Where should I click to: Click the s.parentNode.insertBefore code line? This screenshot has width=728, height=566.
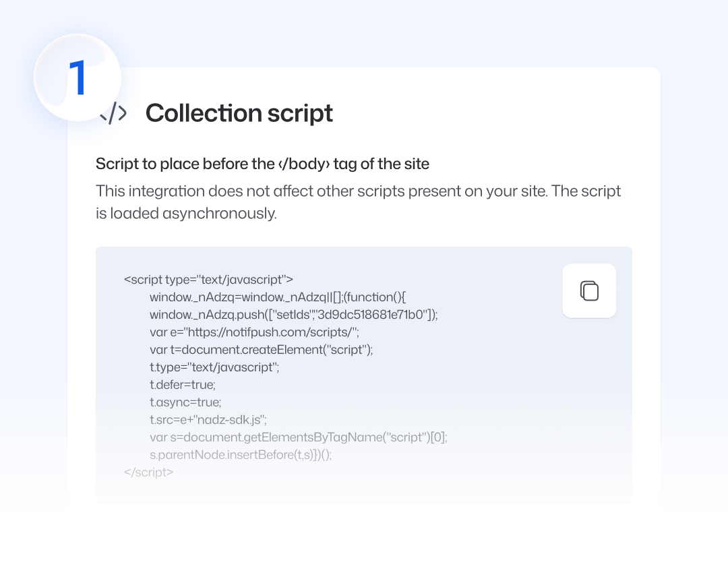[241, 455]
